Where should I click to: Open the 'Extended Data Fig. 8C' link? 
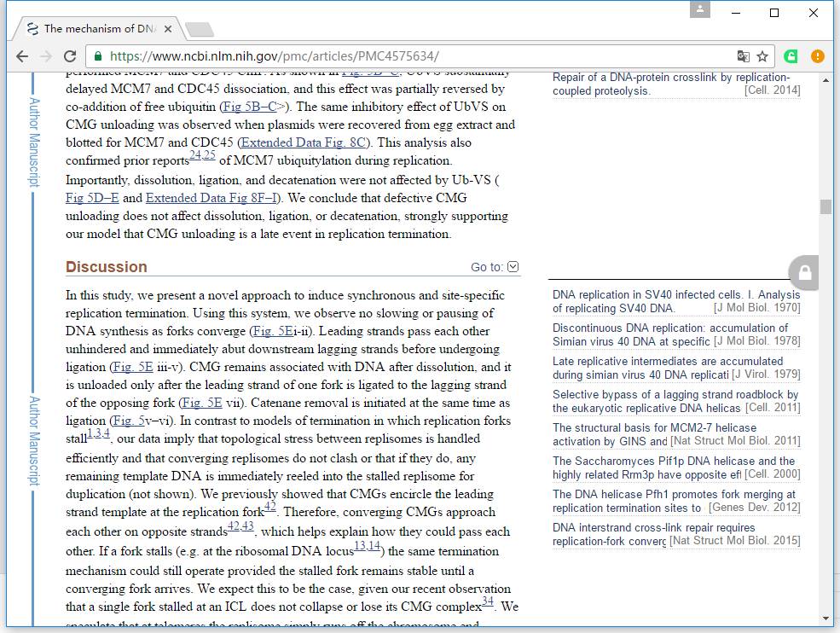(307, 142)
